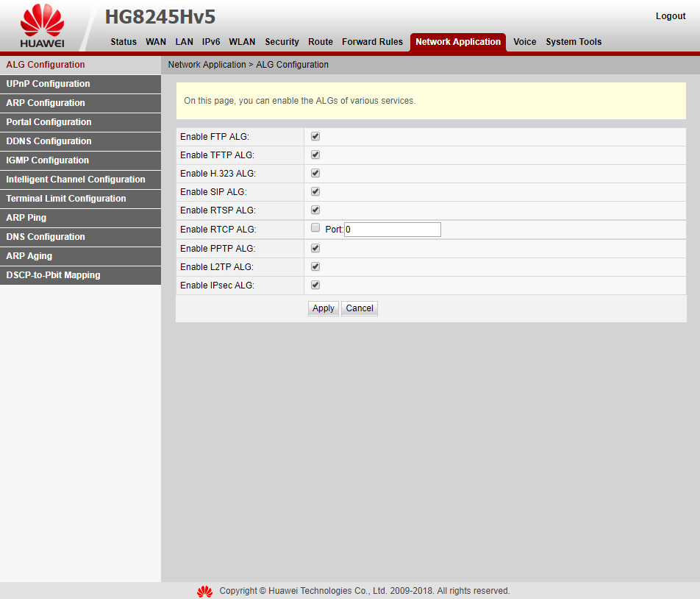700x599 pixels.
Task: Open the Security tab
Action: click(x=282, y=42)
